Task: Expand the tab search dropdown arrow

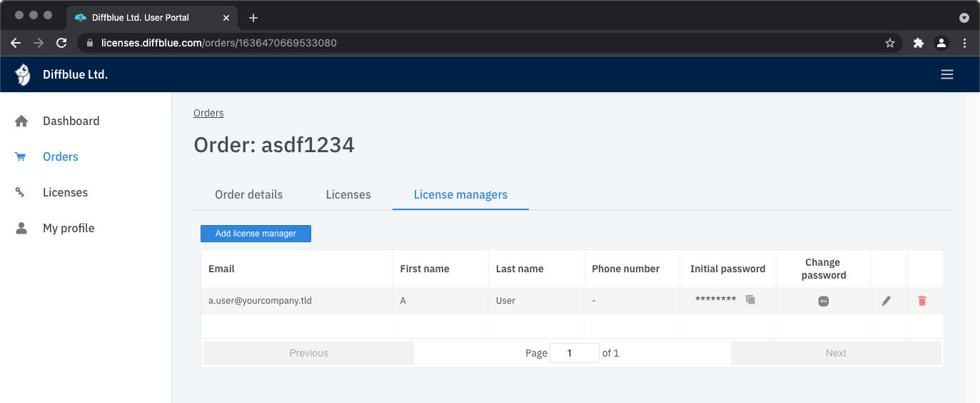Action: point(964,17)
